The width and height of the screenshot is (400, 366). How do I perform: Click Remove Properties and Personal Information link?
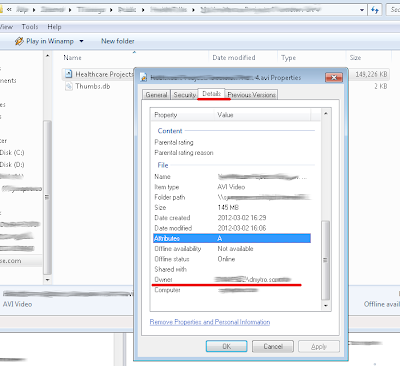(210, 322)
